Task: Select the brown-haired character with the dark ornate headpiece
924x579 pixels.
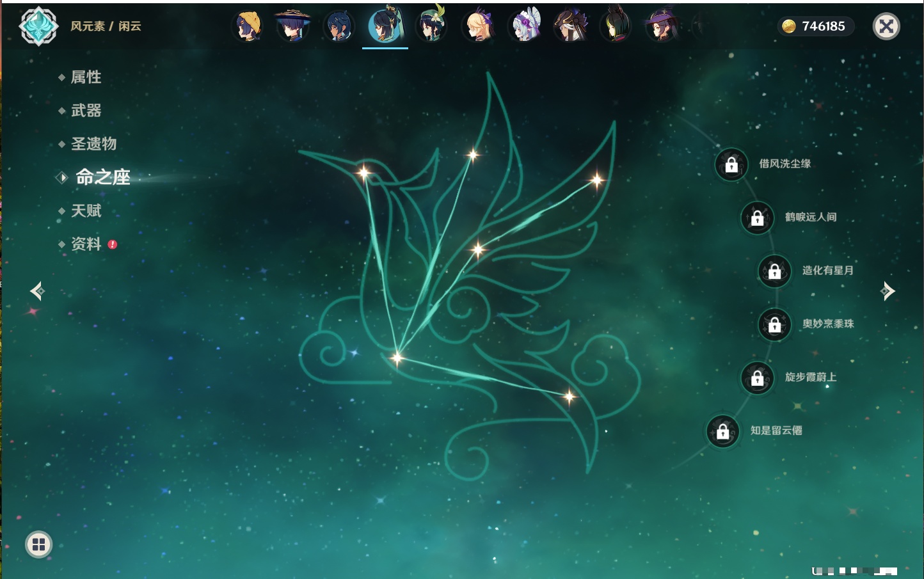Action: [x=570, y=26]
